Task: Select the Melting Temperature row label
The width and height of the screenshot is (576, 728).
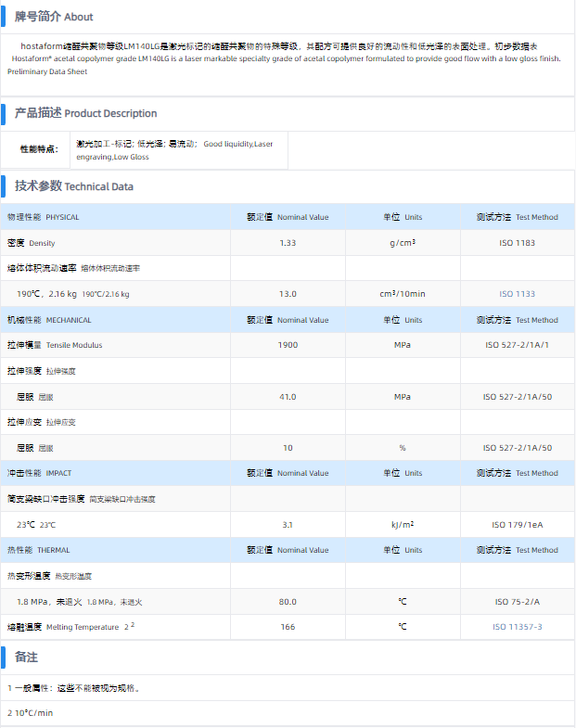Action: click(x=70, y=627)
